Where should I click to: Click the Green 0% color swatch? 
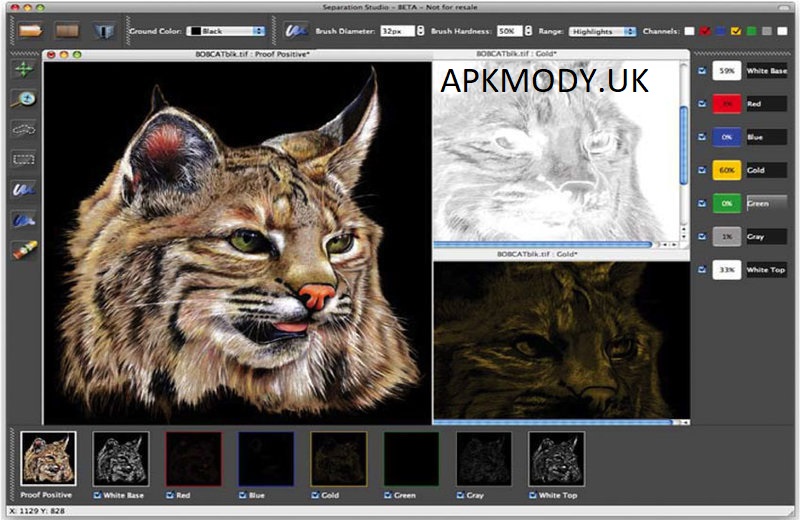click(x=727, y=203)
